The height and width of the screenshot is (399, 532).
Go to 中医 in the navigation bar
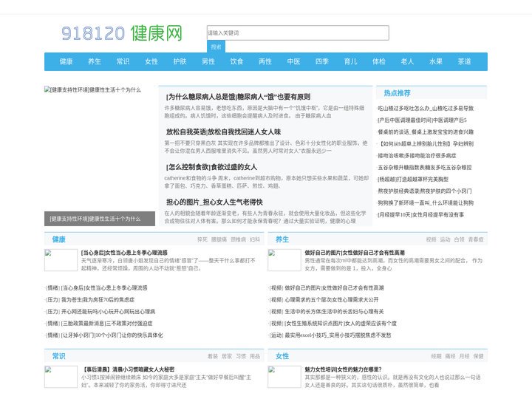tap(294, 61)
